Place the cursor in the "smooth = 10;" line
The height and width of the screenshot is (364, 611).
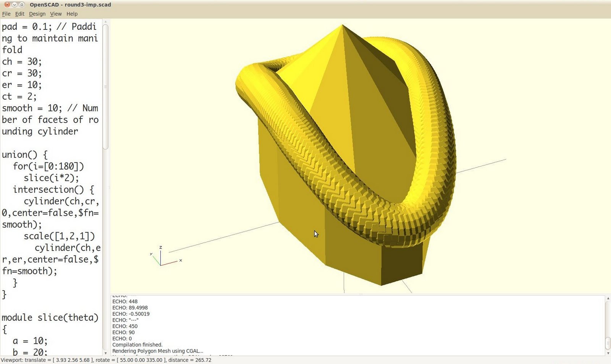click(31, 108)
